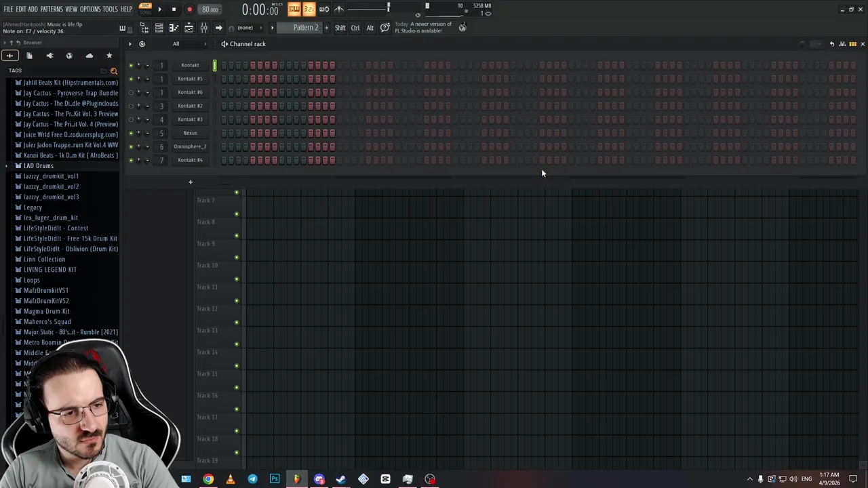Click the Kontakt channel button
Image resolution: width=868 pixels, height=488 pixels.
pos(190,65)
